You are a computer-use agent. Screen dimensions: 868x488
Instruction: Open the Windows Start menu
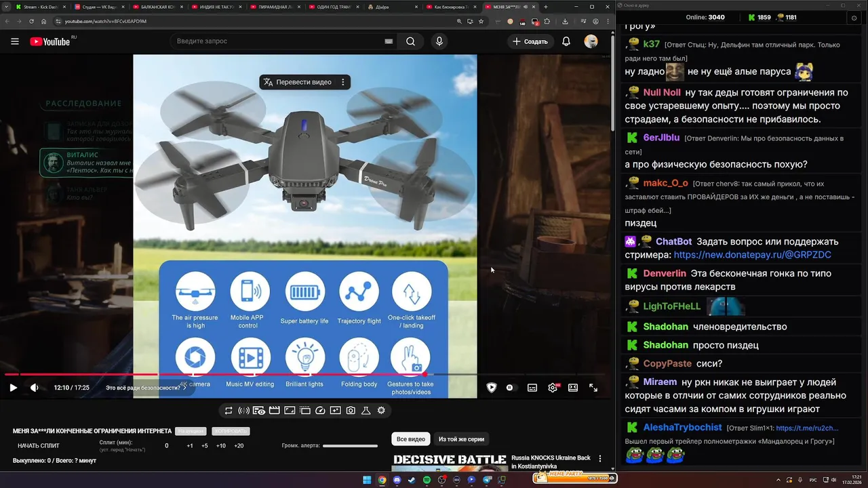point(367,481)
